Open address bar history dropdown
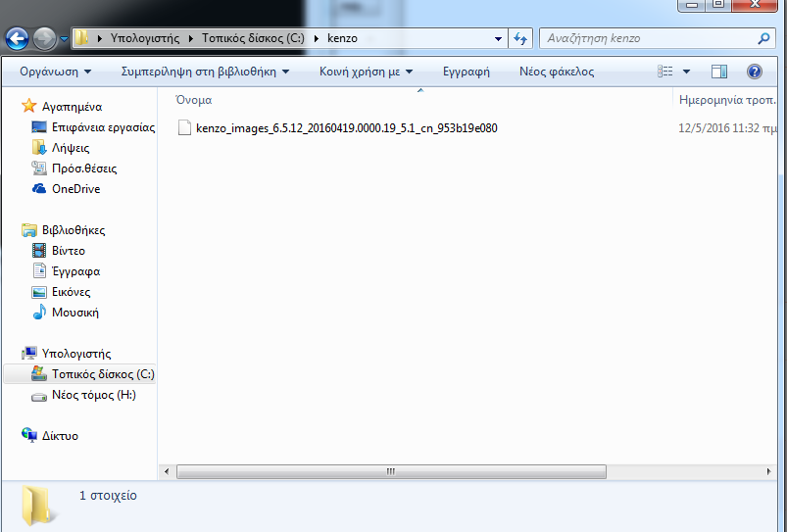Image resolution: width=787 pixels, height=532 pixels. click(498, 38)
